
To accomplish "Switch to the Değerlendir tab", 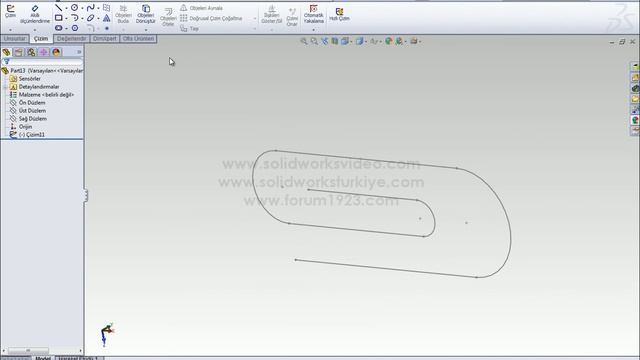I will coord(71,39).
